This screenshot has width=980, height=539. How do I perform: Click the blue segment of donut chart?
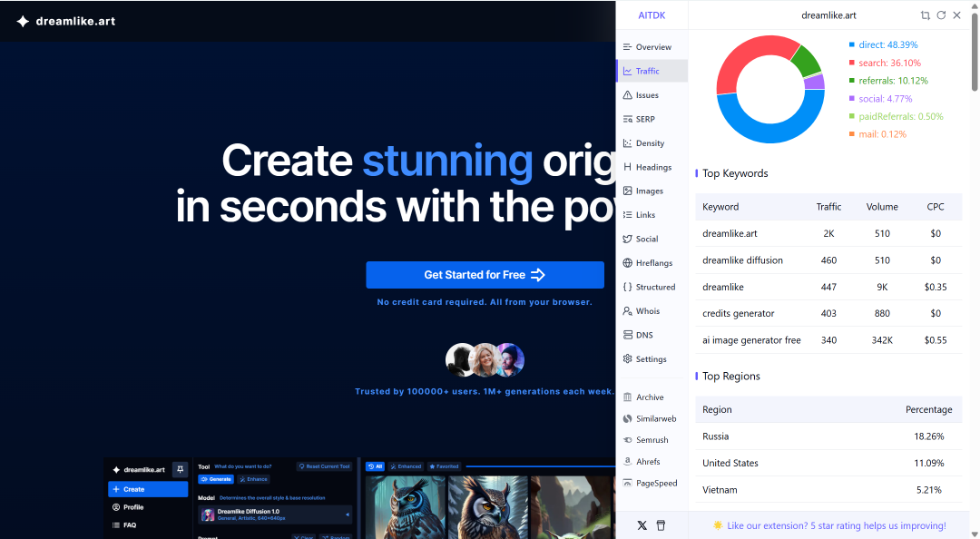773,132
